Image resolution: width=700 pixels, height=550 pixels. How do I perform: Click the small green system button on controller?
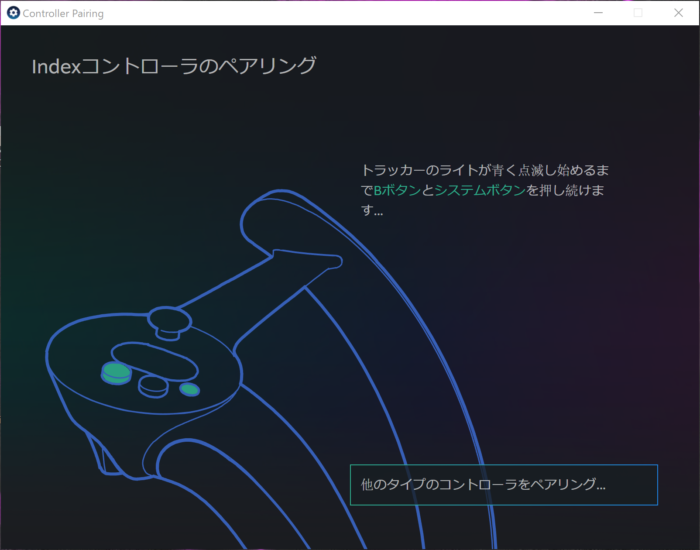(190, 389)
